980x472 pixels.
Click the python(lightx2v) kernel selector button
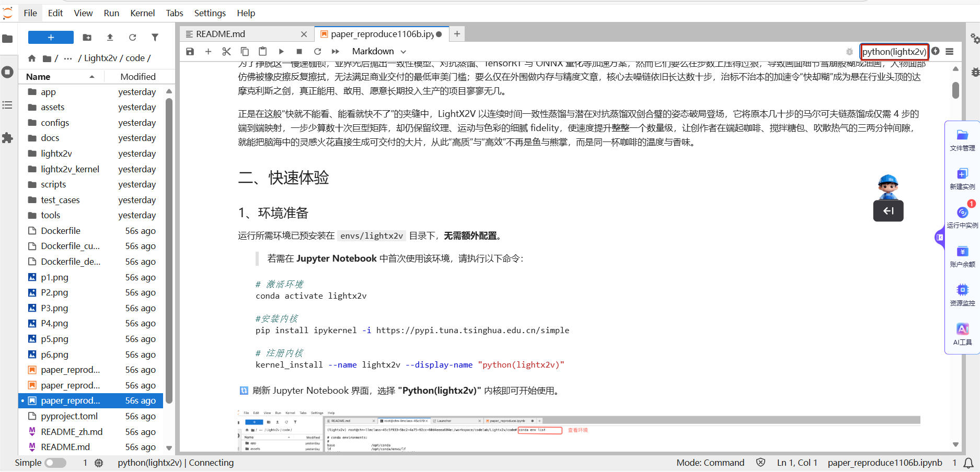pos(894,51)
